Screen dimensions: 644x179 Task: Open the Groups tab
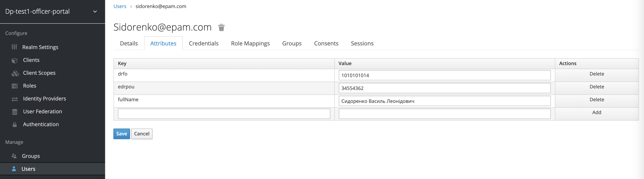pos(292,43)
